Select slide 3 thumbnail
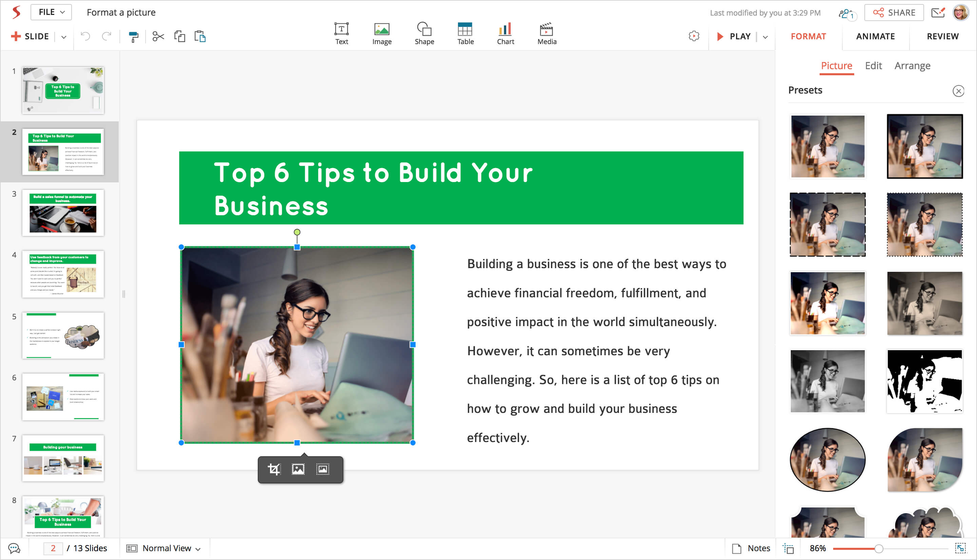The width and height of the screenshot is (977, 560). pyautogui.click(x=63, y=213)
